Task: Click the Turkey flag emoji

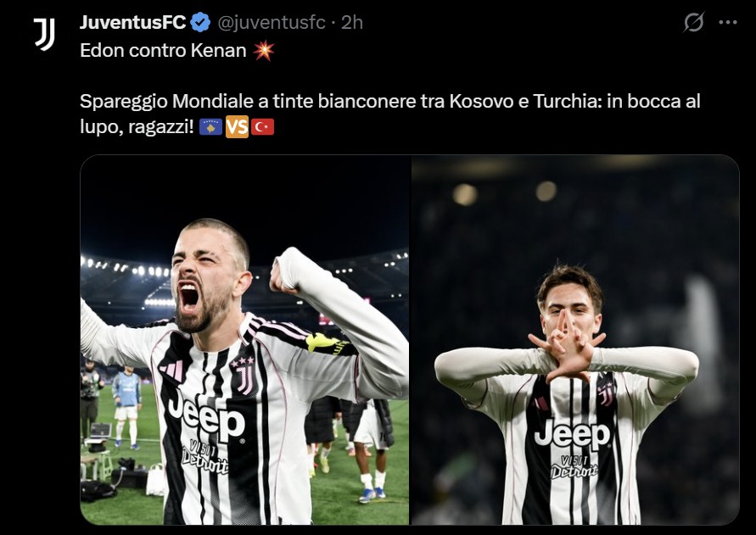Action: click(x=262, y=127)
